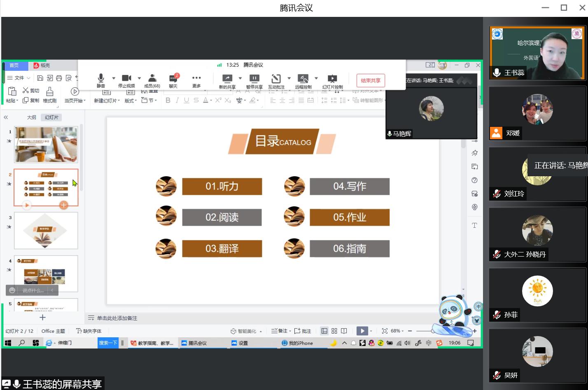Toggle bold formatting button

click(168, 100)
